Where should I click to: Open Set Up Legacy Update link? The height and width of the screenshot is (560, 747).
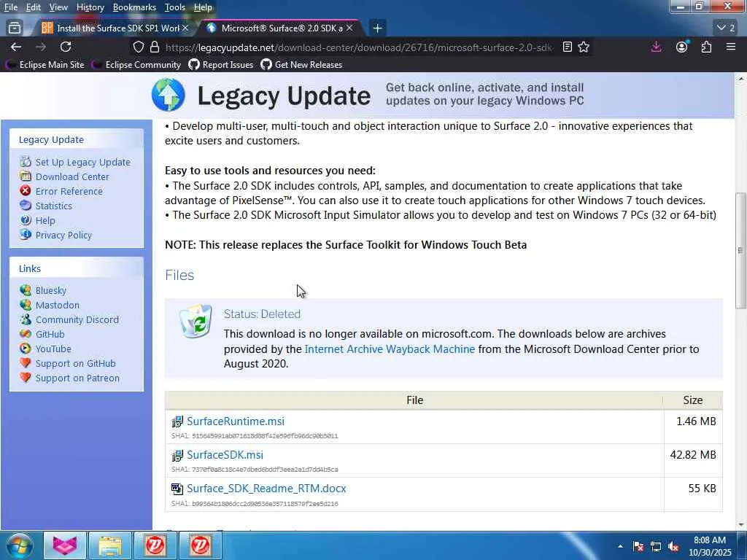[x=82, y=162]
